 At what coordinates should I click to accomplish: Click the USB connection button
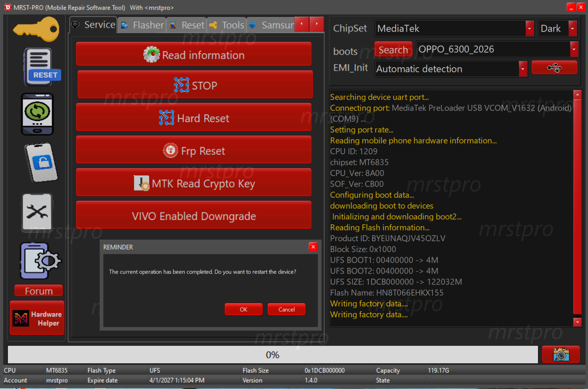pyautogui.click(x=554, y=67)
